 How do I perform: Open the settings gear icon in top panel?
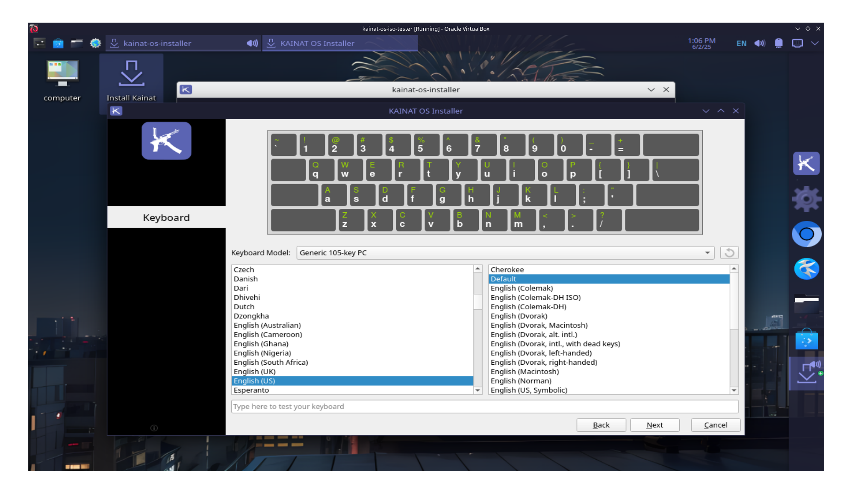[x=95, y=43]
